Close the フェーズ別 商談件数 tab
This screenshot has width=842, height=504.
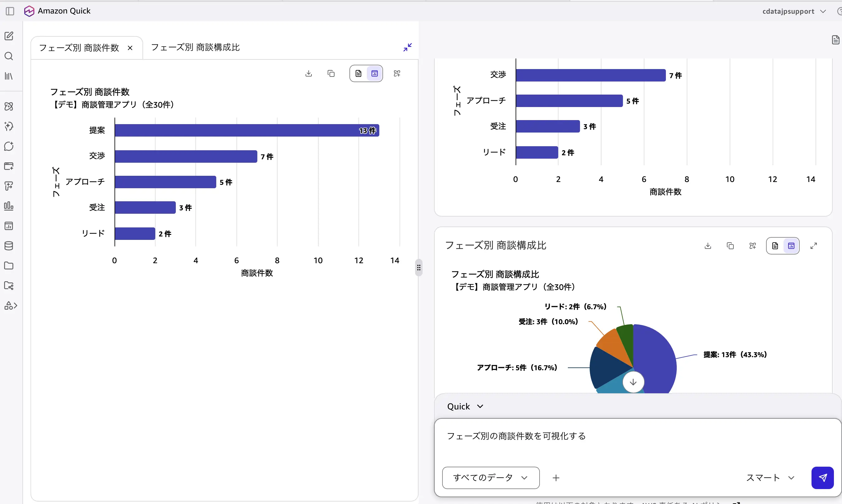pos(130,48)
